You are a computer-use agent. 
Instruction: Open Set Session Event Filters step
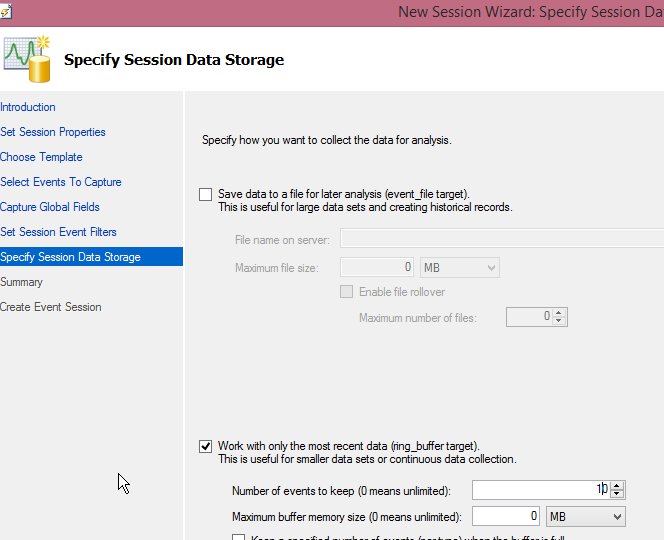[x=58, y=232]
